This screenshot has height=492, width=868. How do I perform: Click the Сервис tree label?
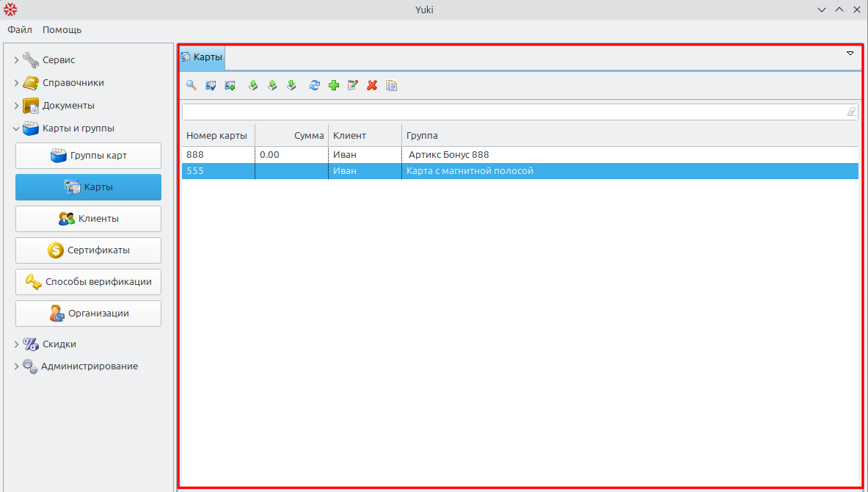click(x=59, y=59)
